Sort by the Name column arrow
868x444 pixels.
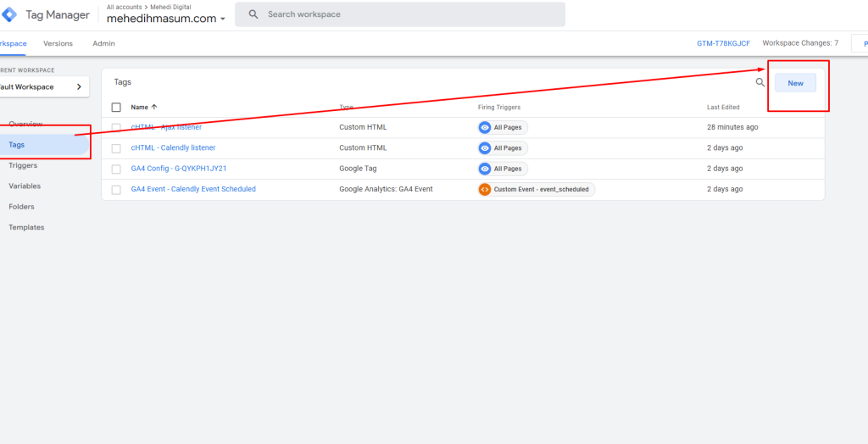click(154, 107)
